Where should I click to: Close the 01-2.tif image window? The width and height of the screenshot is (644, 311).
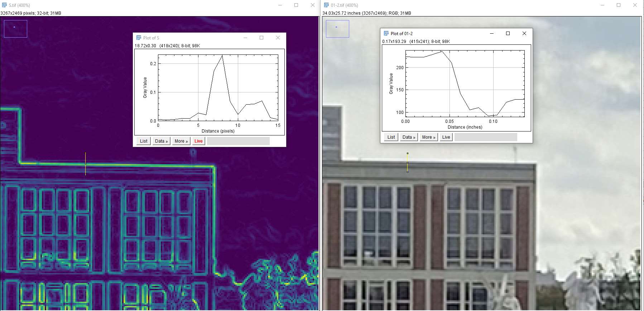click(635, 5)
